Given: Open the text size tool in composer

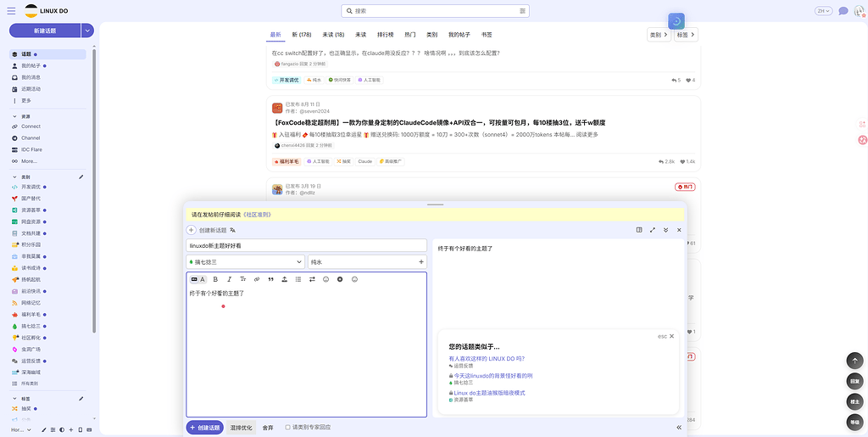Looking at the screenshot, I should point(243,279).
